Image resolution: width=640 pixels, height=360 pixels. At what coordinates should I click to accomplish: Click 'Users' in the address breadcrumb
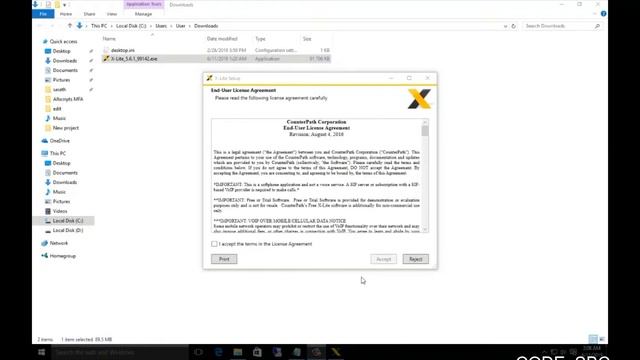161,26
